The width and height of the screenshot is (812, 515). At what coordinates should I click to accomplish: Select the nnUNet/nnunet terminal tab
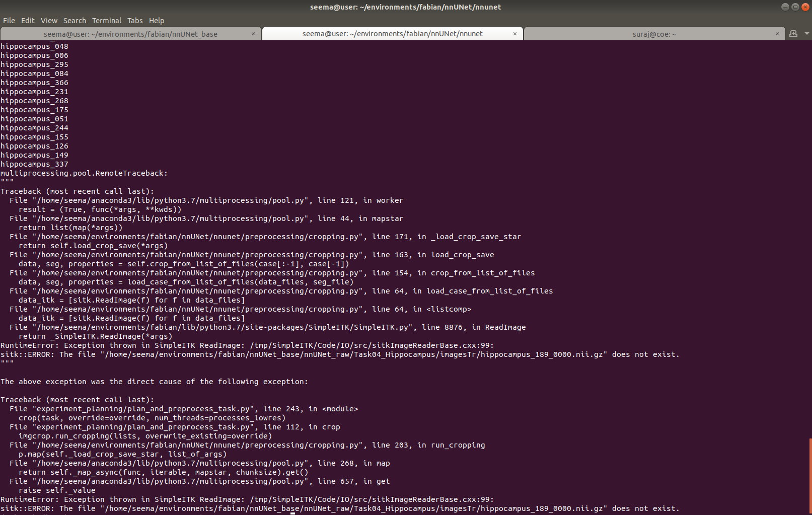pos(392,34)
